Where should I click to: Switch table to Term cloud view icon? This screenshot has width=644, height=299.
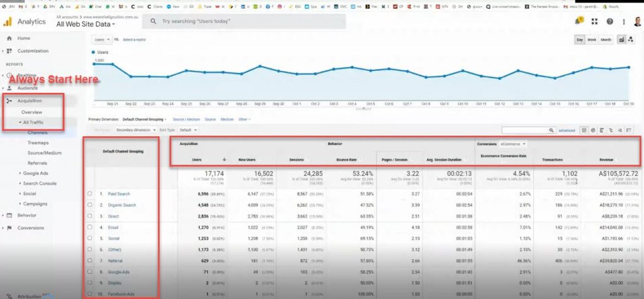click(619, 130)
